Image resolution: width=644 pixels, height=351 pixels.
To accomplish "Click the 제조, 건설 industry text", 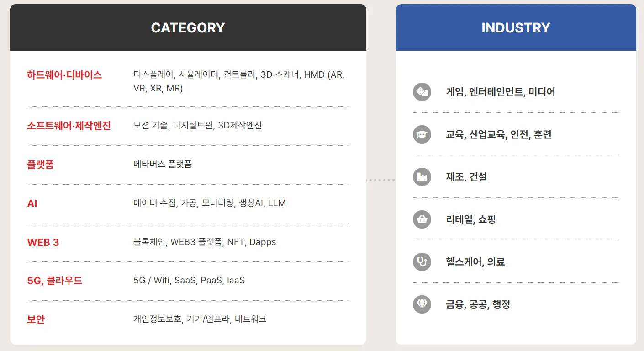I will [x=466, y=177].
